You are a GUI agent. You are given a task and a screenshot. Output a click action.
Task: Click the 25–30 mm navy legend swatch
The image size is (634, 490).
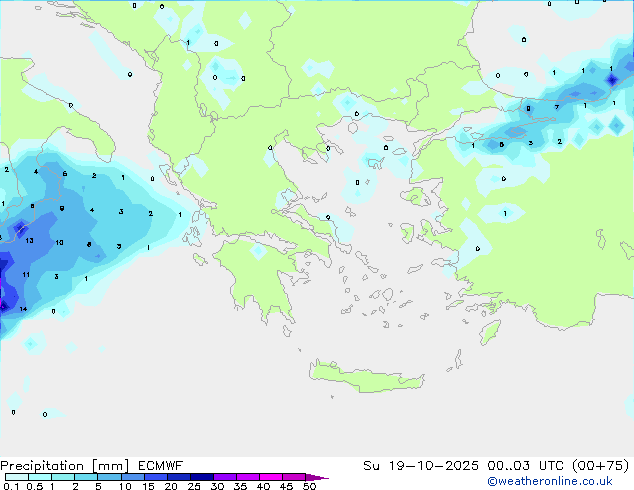click(201, 477)
